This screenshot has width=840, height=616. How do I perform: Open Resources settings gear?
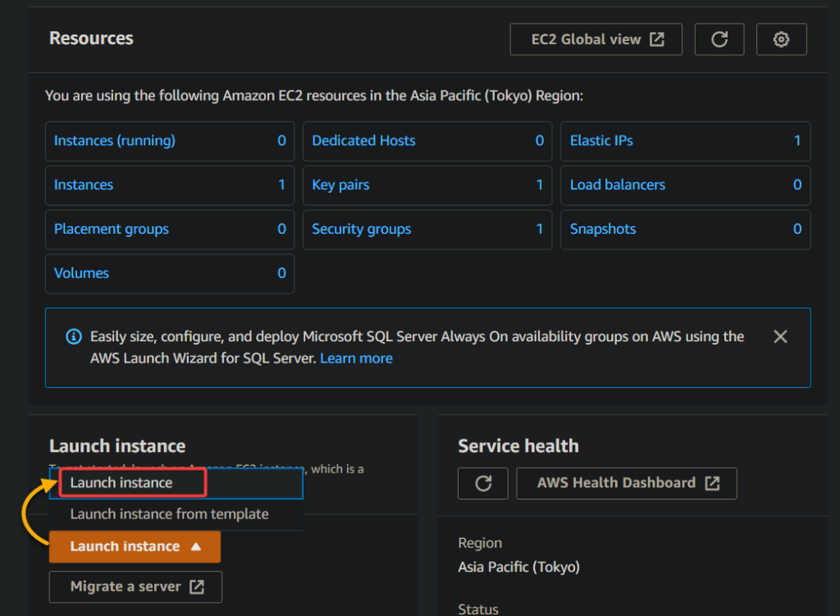[x=781, y=39]
